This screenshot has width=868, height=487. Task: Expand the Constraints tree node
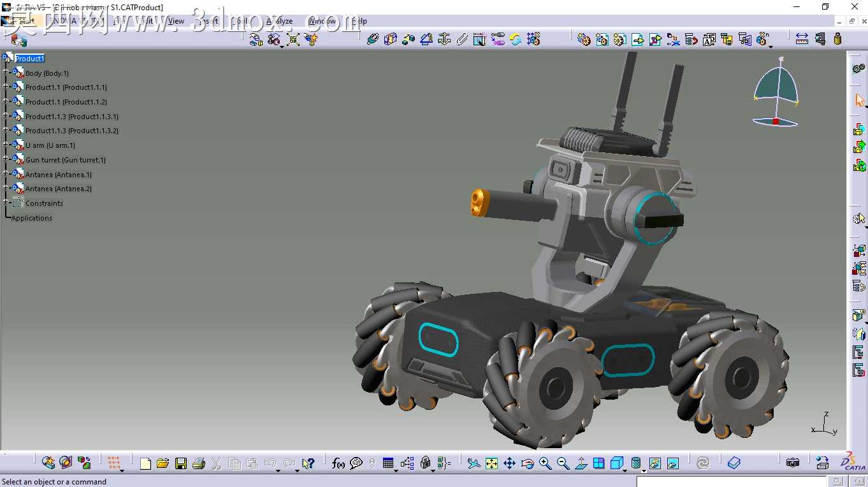pyautogui.click(x=6, y=202)
